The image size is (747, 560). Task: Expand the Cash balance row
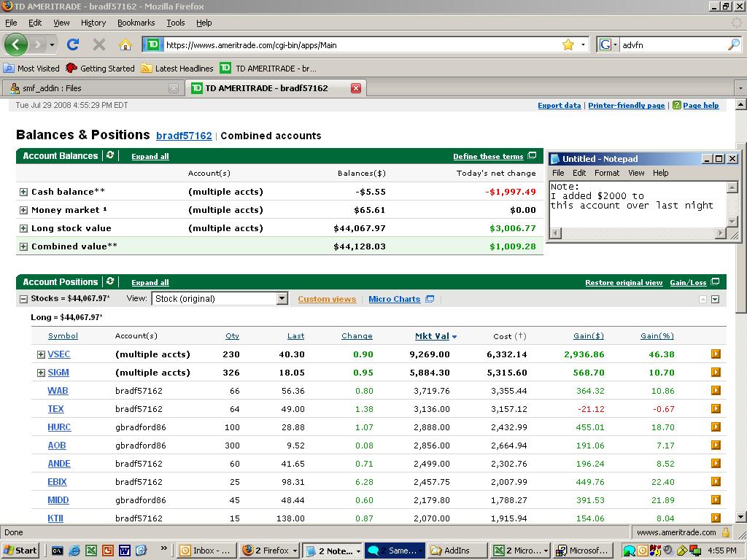point(23,192)
